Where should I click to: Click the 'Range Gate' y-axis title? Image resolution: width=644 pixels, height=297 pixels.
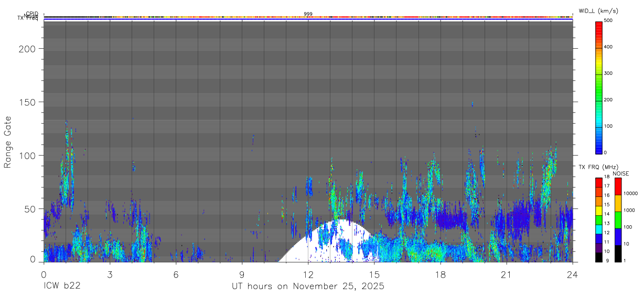(x=8, y=142)
